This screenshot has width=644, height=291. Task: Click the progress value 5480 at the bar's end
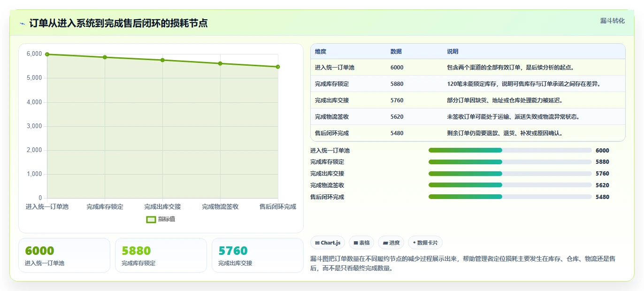click(x=602, y=197)
